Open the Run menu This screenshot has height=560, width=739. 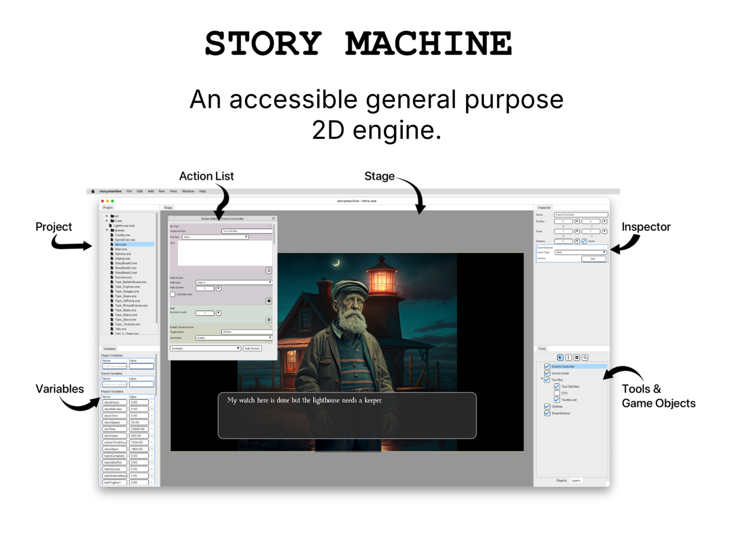tap(162, 191)
